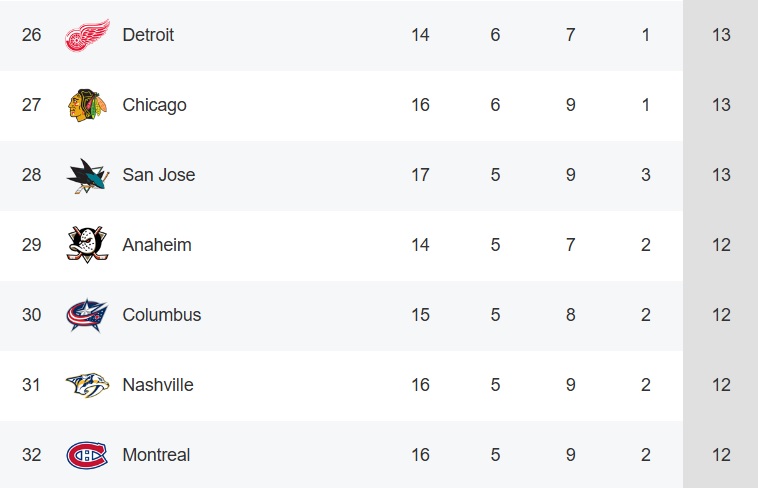This screenshot has width=758, height=488.
Task: Click San Jose's 17 games played value
Action: pos(420,175)
